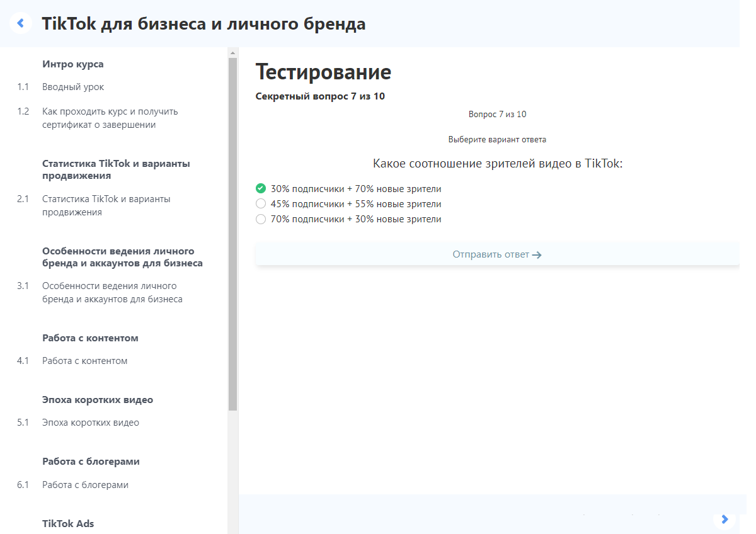
Task: Go to next page via bottom-right arrow
Action: (724, 520)
